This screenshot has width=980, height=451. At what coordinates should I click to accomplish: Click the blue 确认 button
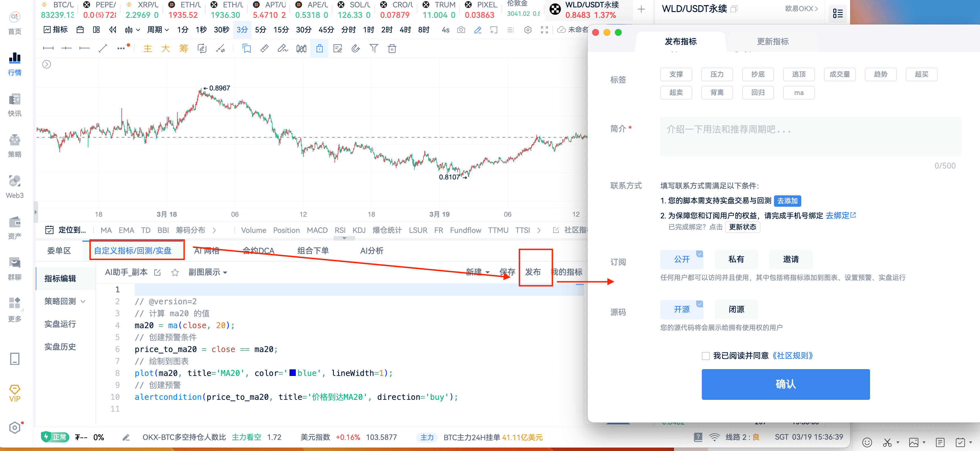(x=786, y=384)
